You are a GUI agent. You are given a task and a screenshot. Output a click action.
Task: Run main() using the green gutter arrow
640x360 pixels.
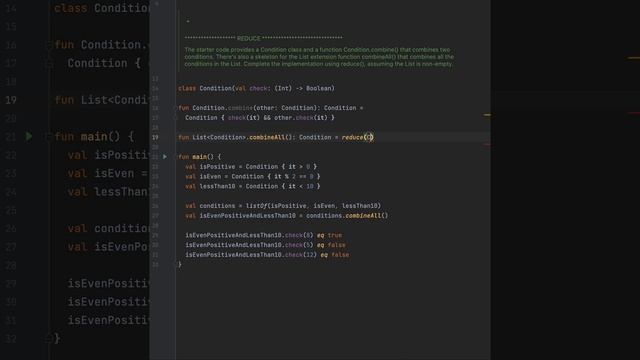tap(165, 157)
